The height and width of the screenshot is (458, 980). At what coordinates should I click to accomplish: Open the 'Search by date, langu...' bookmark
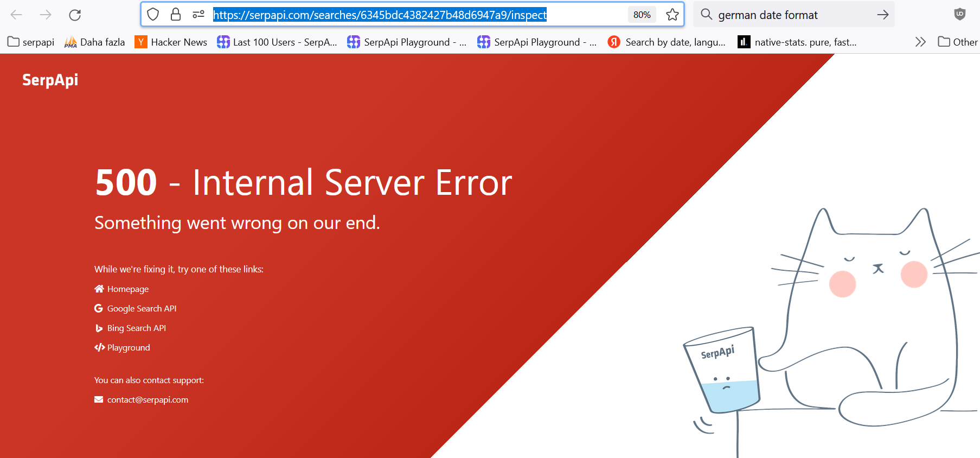click(x=667, y=42)
